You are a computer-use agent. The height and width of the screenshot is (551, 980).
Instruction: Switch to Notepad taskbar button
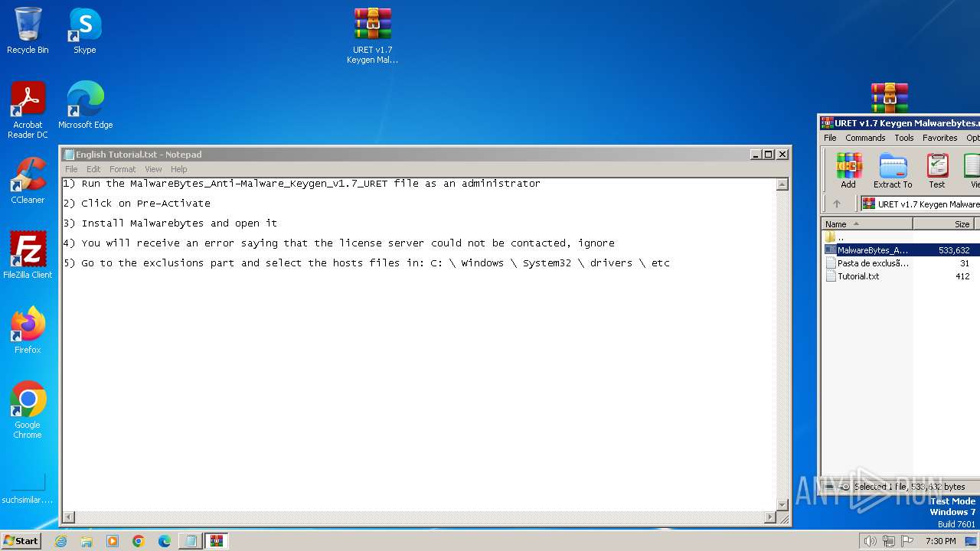[191, 541]
